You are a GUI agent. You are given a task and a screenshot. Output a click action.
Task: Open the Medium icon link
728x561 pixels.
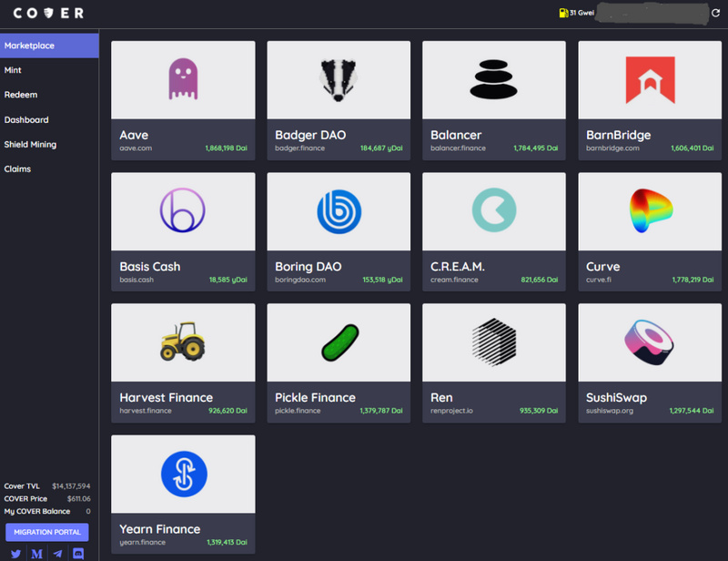[x=36, y=554]
